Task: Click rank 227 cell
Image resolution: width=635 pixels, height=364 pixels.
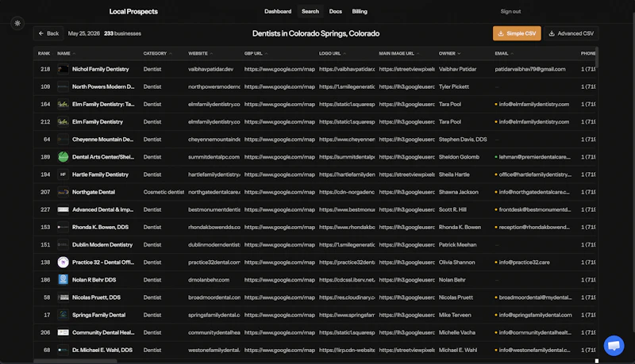Action: pyautogui.click(x=45, y=209)
